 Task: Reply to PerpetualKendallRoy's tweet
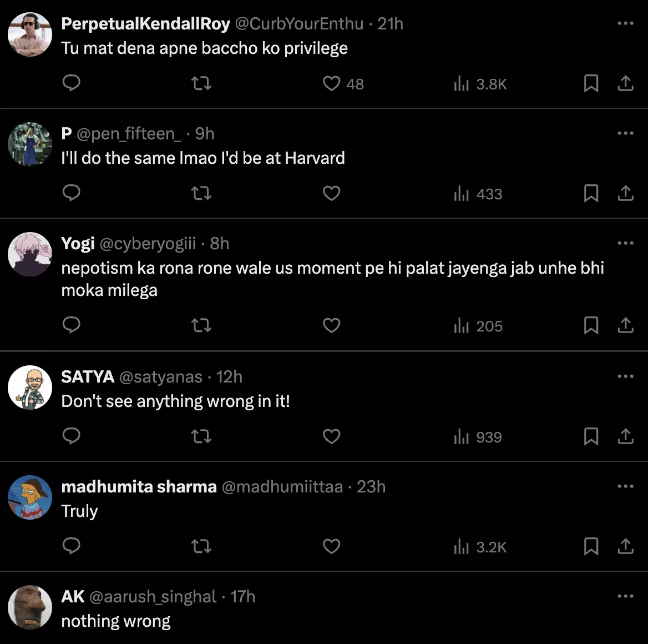[x=72, y=84]
